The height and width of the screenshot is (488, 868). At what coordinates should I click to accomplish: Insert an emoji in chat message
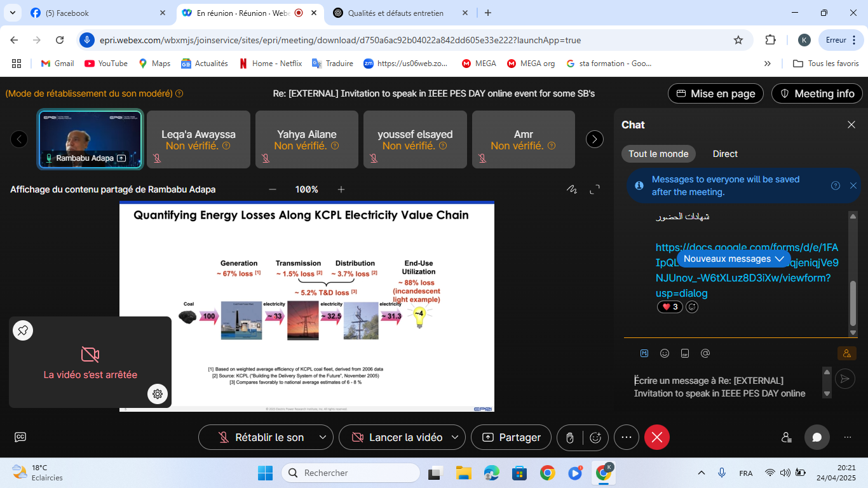pyautogui.click(x=665, y=353)
